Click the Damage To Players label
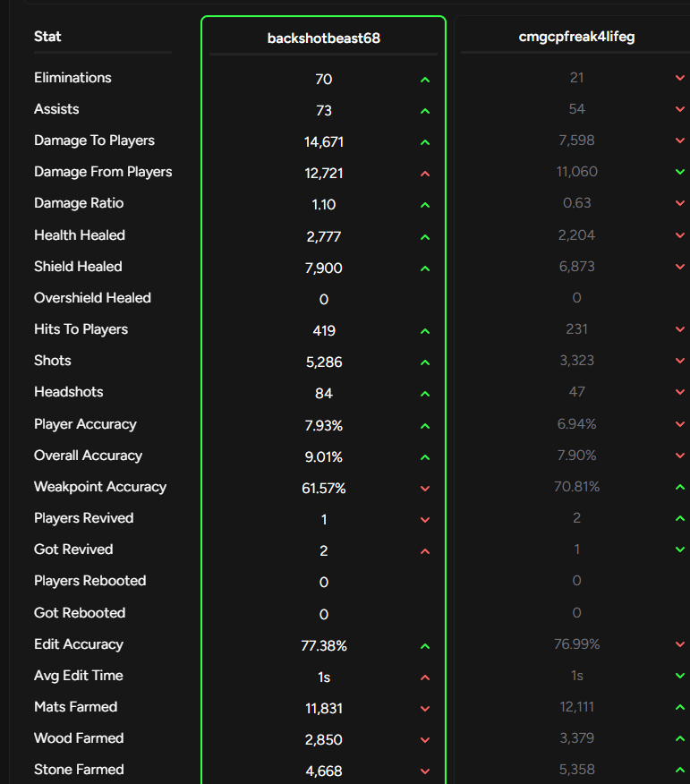 94,141
